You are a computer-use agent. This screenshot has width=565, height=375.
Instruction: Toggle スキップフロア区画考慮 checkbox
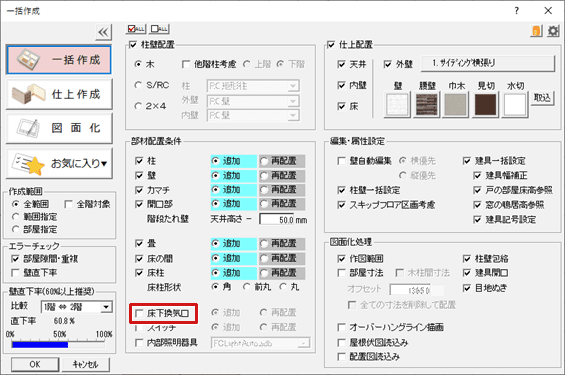(x=342, y=205)
